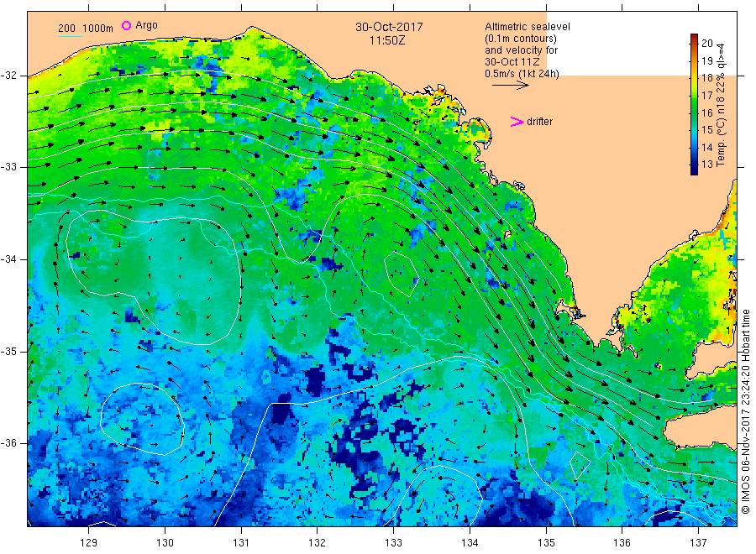Click the '-36' latitude axis label

[x=8, y=443]
